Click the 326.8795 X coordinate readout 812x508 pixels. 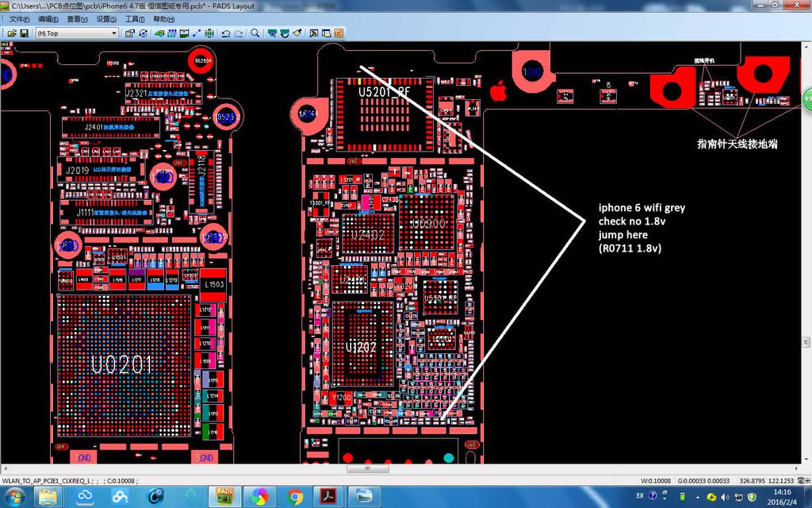point(753,481)
